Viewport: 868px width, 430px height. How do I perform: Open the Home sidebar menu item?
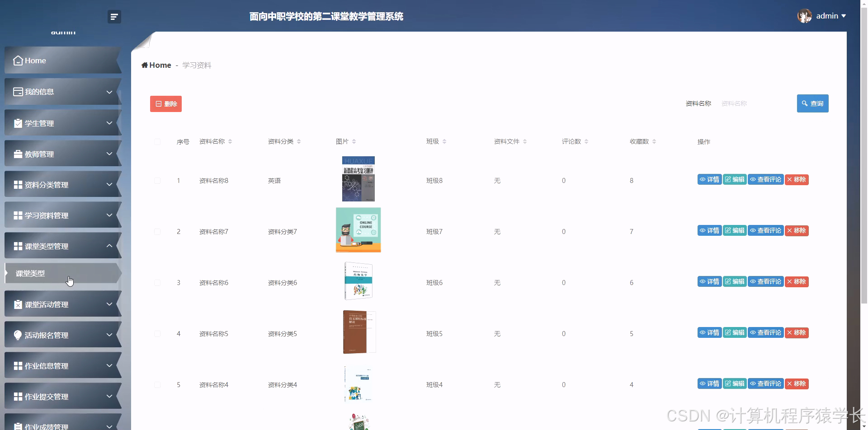pyautogui.click(x=63, y=60)
